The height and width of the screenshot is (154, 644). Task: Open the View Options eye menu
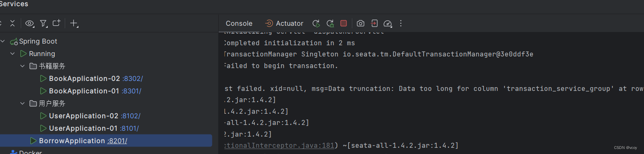coord(29,24)
